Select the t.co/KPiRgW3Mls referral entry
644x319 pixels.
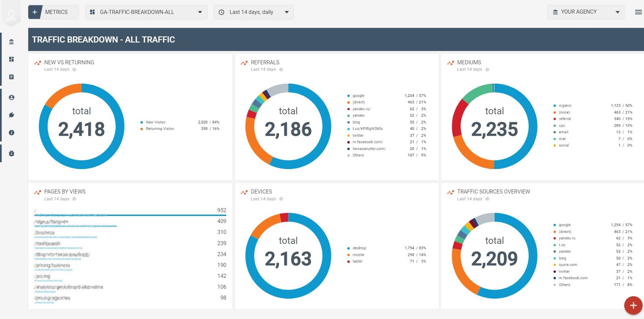(367, 129)
